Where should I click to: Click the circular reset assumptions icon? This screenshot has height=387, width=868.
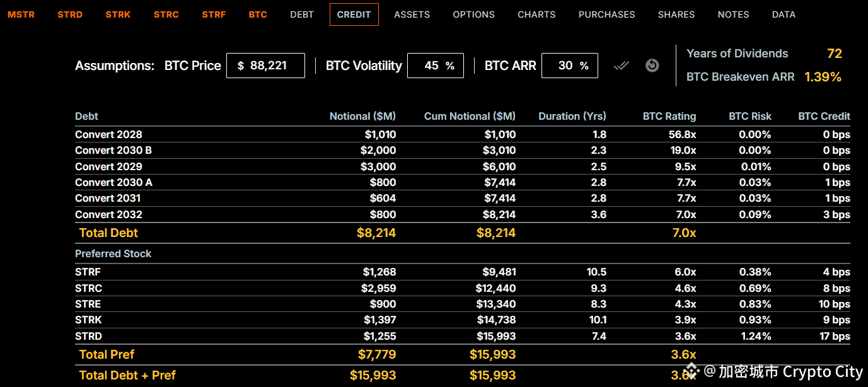[x=652, y=66]
